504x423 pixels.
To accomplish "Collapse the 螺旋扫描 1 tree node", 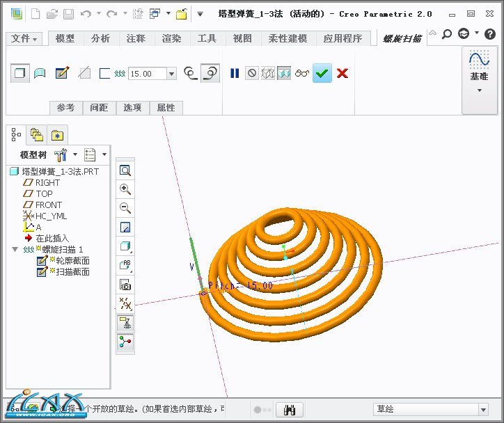I will [x=15, y=250].
